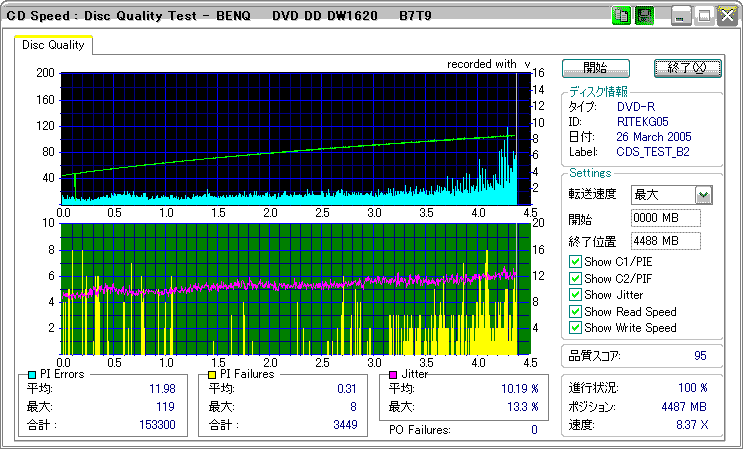Toggle the Show Read Speed option

[x=575, y=311]
